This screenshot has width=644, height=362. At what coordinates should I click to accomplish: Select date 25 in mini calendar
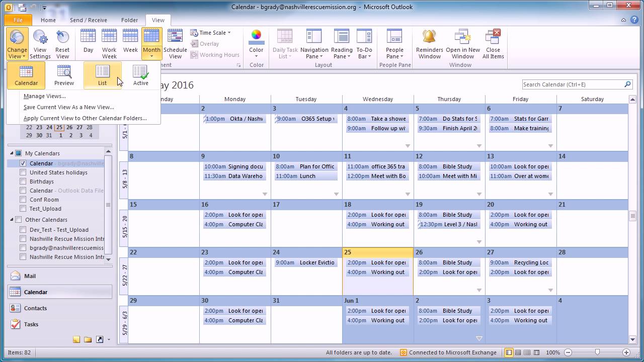coord(59,127)
